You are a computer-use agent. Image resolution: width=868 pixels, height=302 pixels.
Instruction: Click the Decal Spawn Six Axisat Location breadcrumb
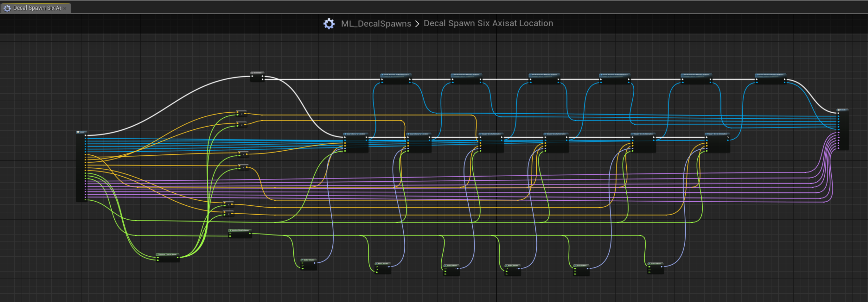[488, 23]
